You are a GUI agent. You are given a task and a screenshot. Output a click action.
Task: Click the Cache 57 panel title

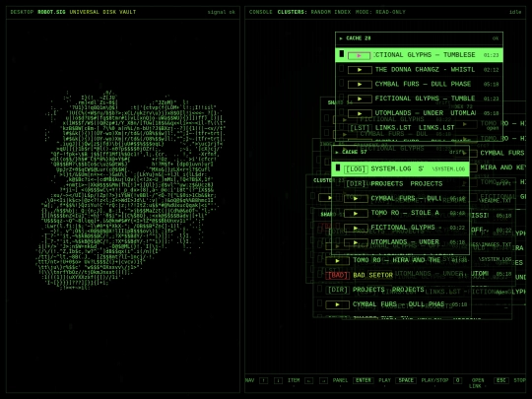[355, 153]
